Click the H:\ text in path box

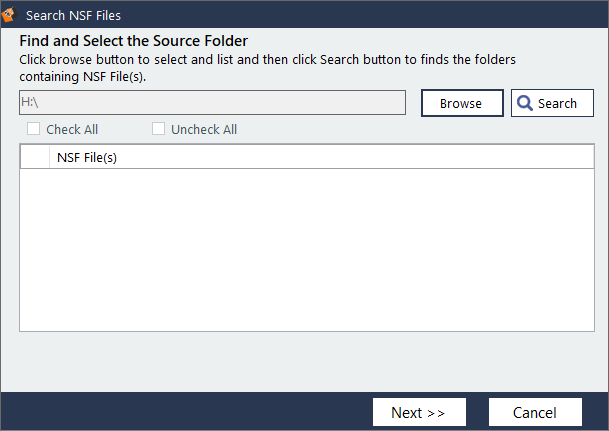point(29,103)
